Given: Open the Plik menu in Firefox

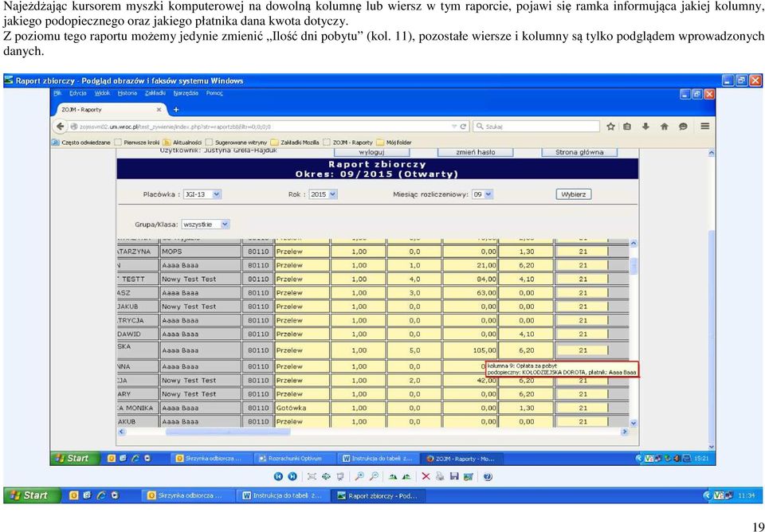Looking at the screenshot, I should coord(57,93).
